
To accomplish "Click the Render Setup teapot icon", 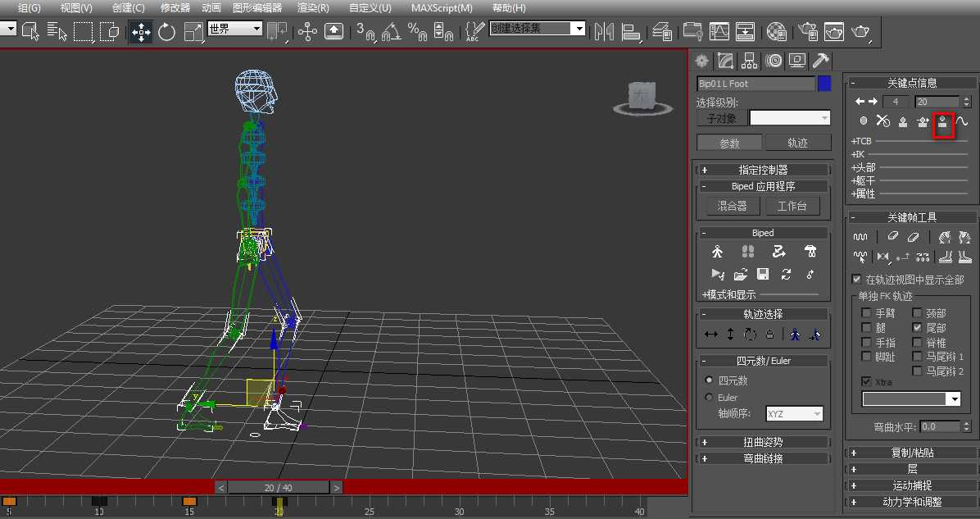I will point(807,31).
